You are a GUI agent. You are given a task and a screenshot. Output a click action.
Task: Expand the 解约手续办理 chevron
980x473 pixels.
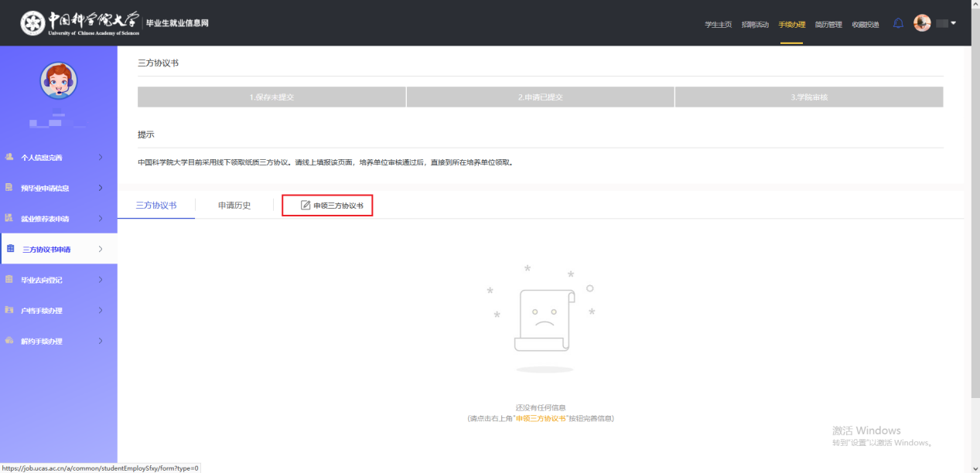pyautogui.click(x=101, y=341)
